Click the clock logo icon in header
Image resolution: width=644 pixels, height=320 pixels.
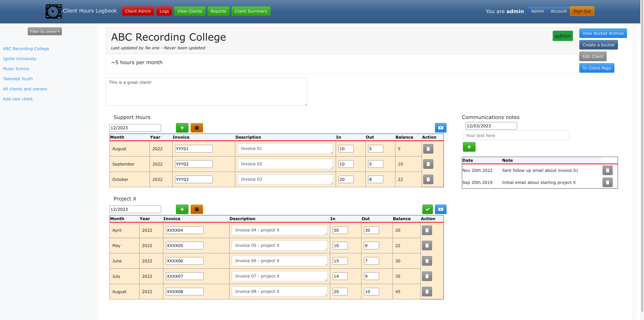(x=54, y=11)
